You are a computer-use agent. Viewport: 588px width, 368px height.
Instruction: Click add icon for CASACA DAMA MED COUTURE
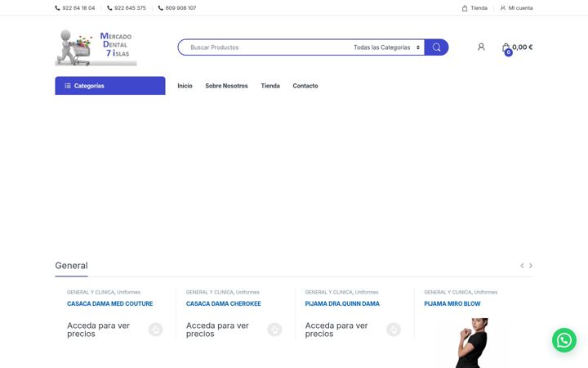click(x=156, y=330)
